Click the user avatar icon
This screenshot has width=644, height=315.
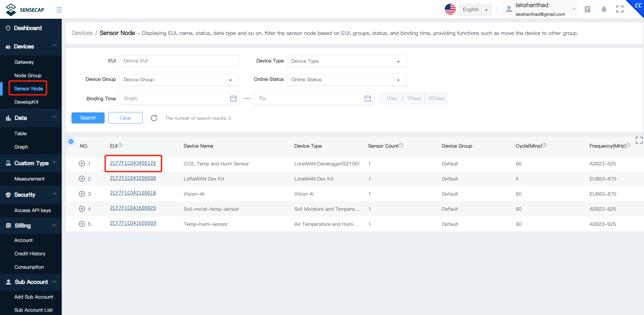click(x=509, y=9)
